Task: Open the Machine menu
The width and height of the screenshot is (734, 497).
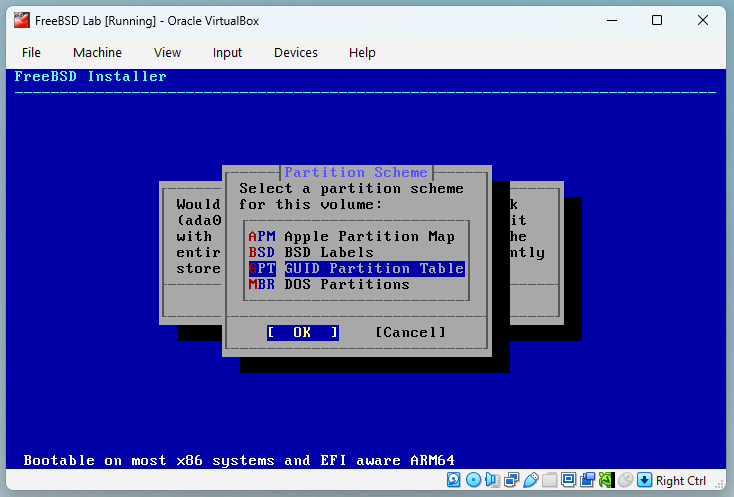Action: point(97,52)
